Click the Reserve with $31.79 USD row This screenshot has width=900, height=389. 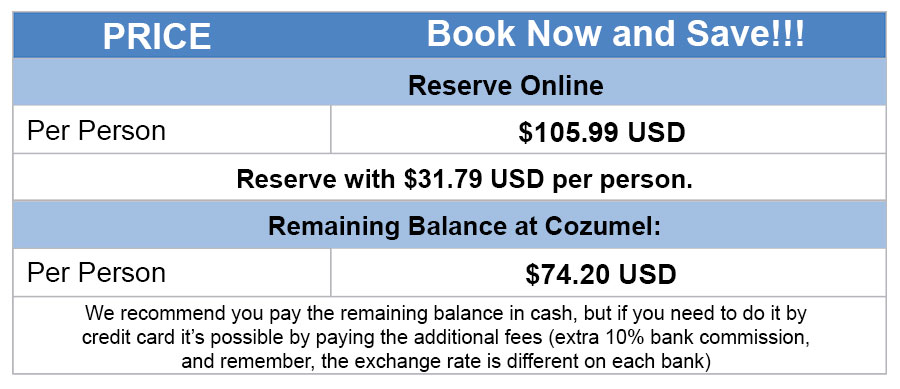(x=449, y=177)
